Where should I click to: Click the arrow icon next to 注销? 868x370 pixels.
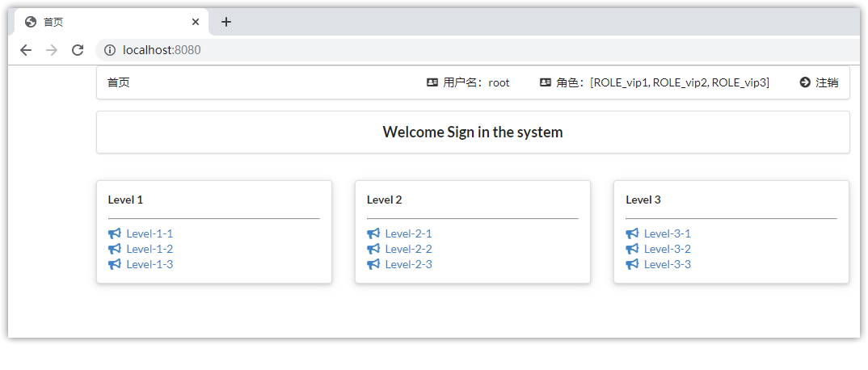[805, 82]
